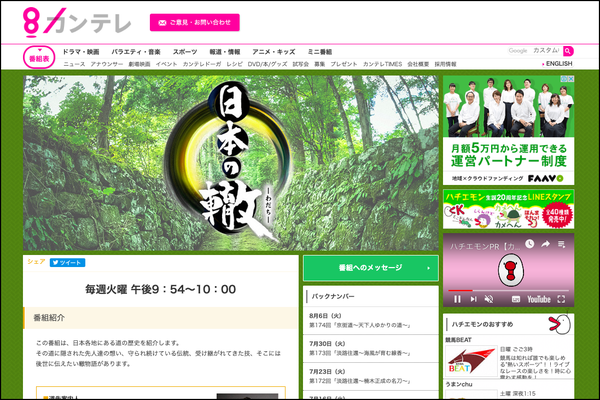Click the green 番組へのメッセージ button

point(370,268)
